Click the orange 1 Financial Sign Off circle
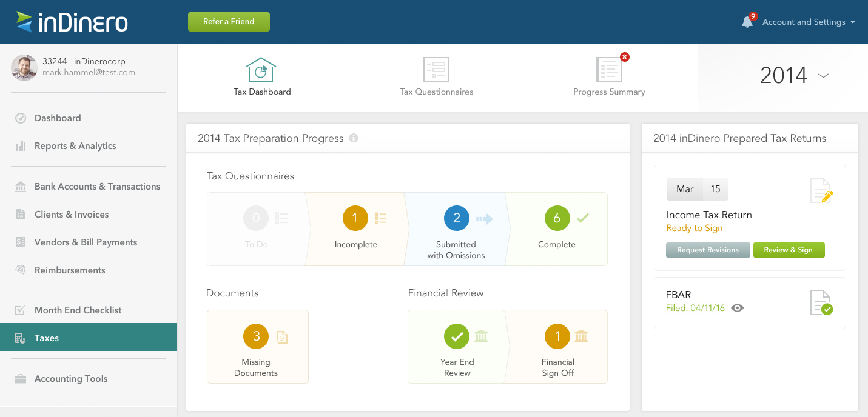This screenshot has width=868, height=417. (557, 336)
